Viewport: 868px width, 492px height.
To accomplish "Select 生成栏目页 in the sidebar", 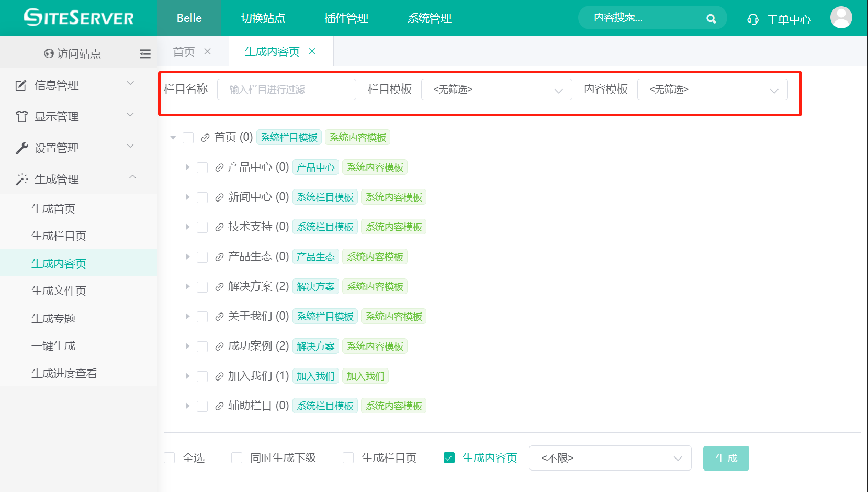I will (59, 236).
